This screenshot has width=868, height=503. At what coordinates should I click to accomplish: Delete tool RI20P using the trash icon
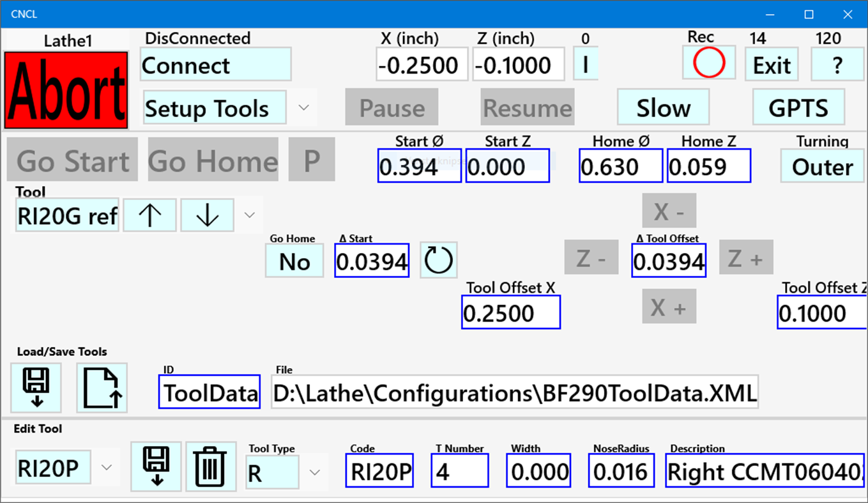211,467
